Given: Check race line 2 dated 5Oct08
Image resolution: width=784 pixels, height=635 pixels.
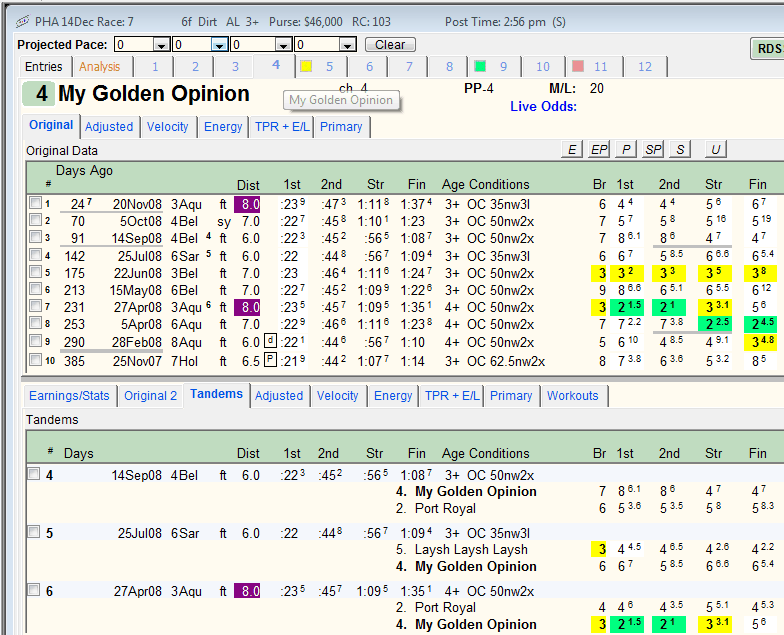Looking at the screenshot, I should (x=36, y=220).
